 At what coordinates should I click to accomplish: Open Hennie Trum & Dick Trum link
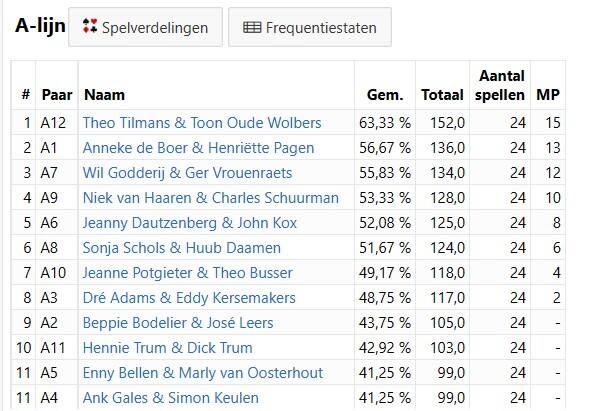tap(167, 348)
